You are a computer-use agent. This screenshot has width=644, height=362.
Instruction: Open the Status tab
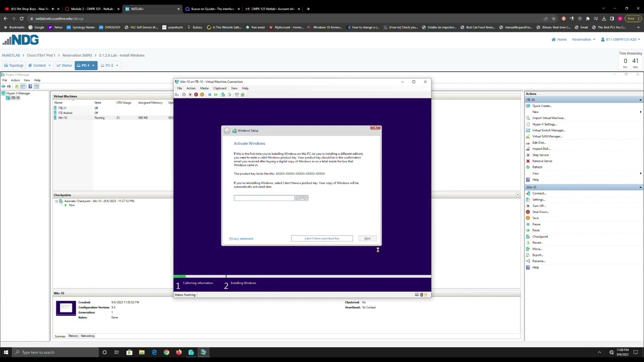tap(64, 65)
